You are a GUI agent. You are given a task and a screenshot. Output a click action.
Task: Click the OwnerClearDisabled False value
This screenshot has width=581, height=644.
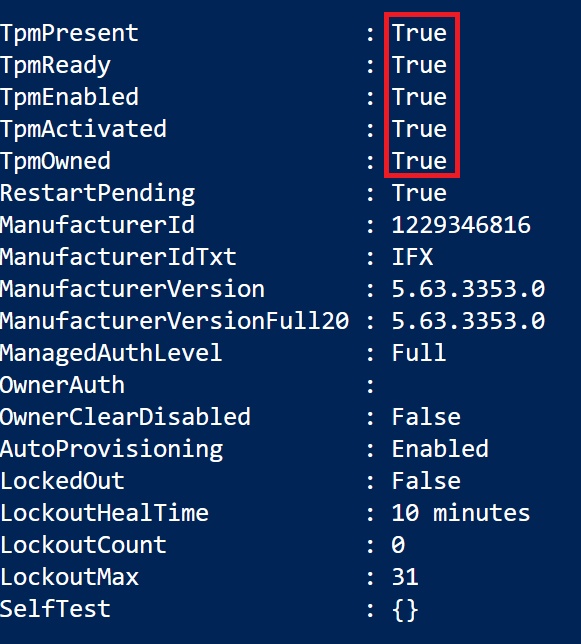(426, 417)
